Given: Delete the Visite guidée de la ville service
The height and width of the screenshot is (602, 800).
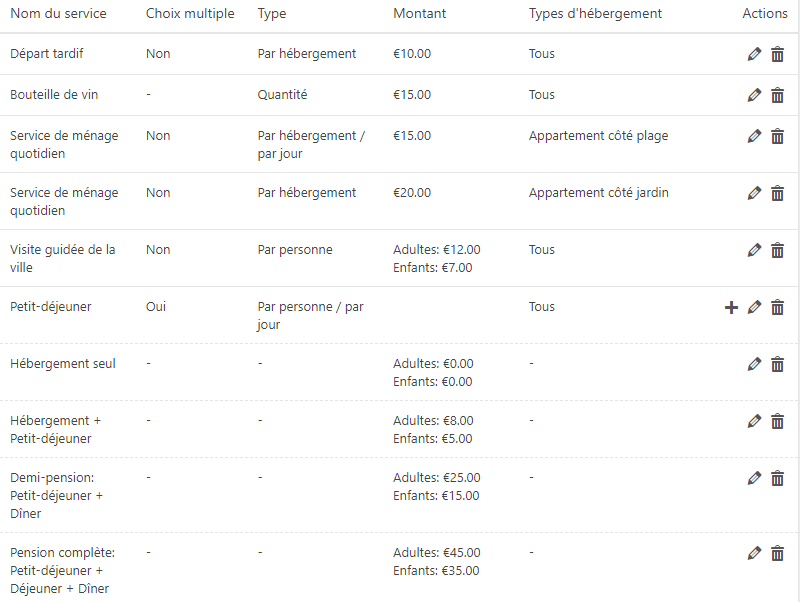Looking at the screenshot, I should coord(777,250).
